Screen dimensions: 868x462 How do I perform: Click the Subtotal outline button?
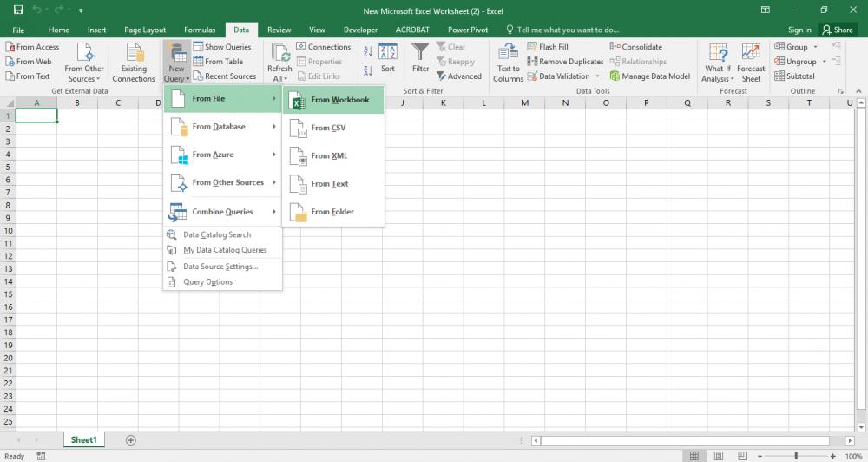[x=794, y=76]
